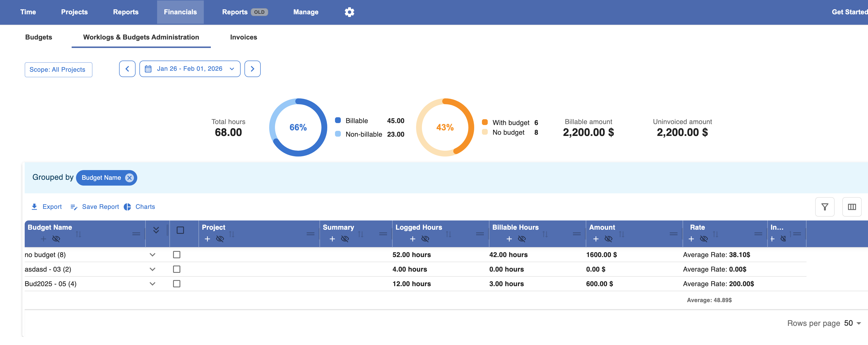Viewport: 868px width, 345px height.
Task: Toggle the select-all header checkbox
Action: [x=180, y=230]
